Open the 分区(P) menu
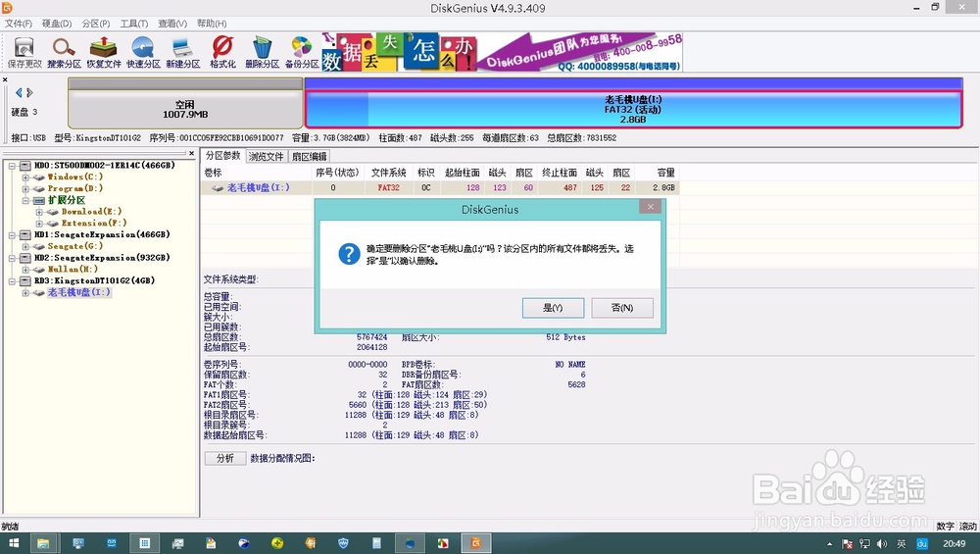Screen dimensions: 980x554 (x=96, y=24)
